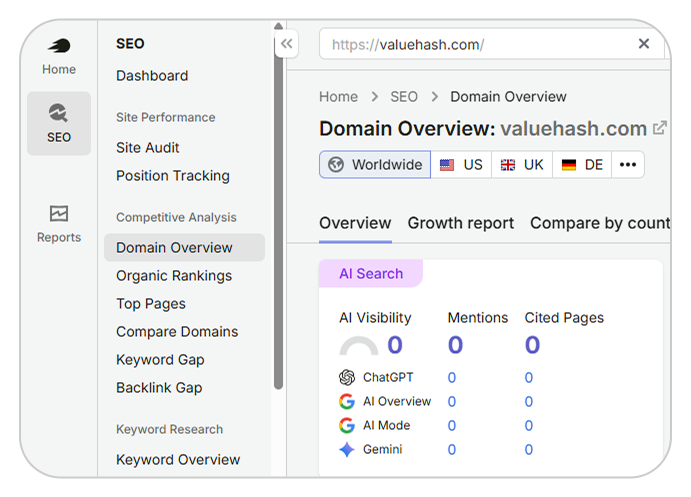Viewport: 691px width, 497px height.
Task: Open Site Audit in the sidebar
Action: pyautogui.click(x=148, y=148)
